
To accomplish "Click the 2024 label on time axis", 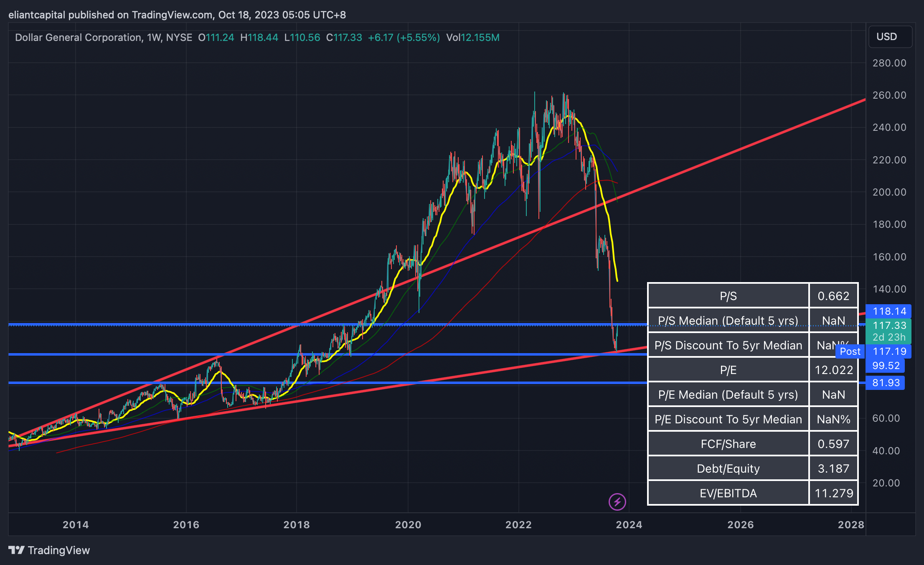I will (629, 525).
